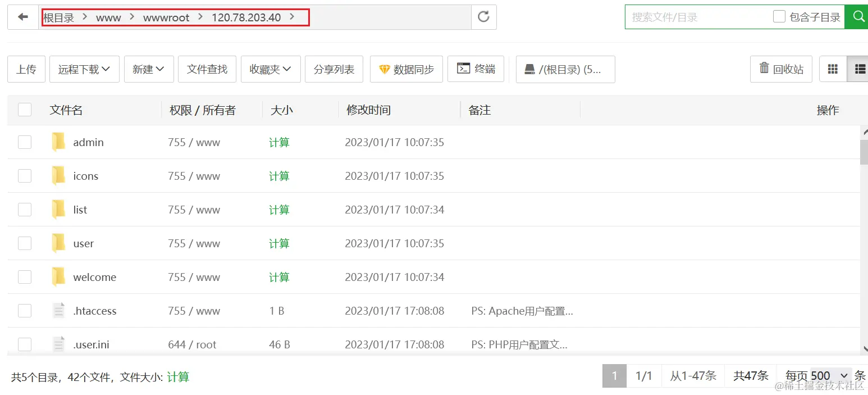Check the .user.ini file checkbox
Screen dimensions: 868x395
pos(25,344)
